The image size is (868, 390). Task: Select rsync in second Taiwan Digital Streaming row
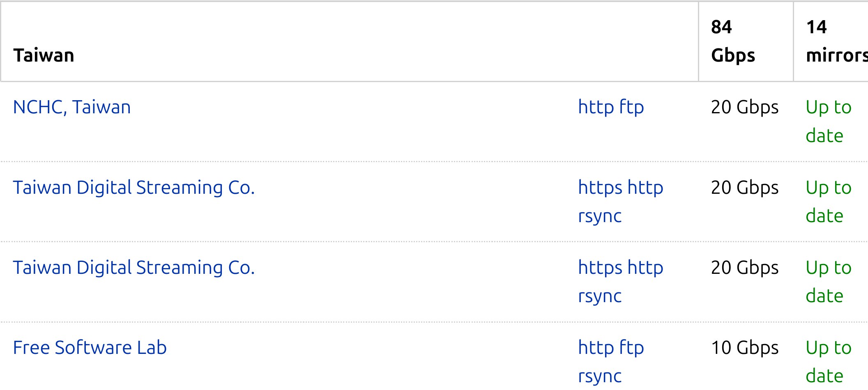[x=600, y=296]
